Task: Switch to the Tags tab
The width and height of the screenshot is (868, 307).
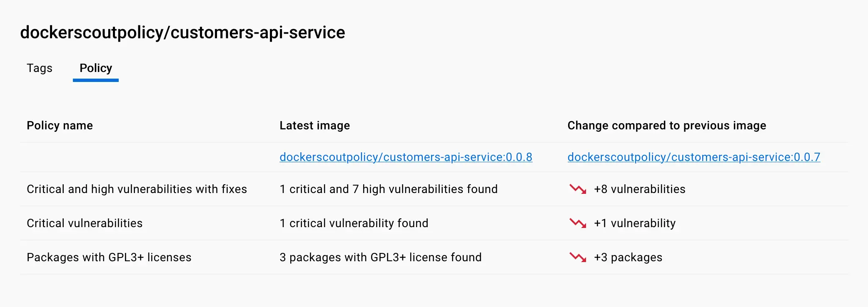Action: click(x=40, y=68)
